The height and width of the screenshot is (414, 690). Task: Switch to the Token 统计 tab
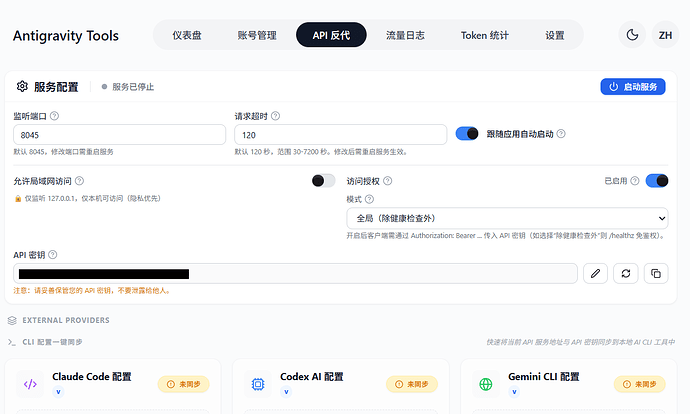tap(484, 35)
